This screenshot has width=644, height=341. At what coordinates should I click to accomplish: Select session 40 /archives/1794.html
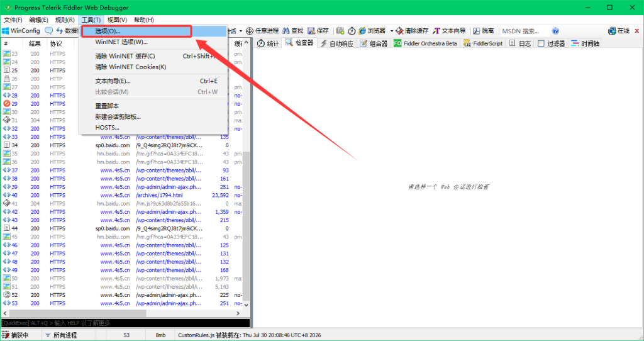click(122, 195)
